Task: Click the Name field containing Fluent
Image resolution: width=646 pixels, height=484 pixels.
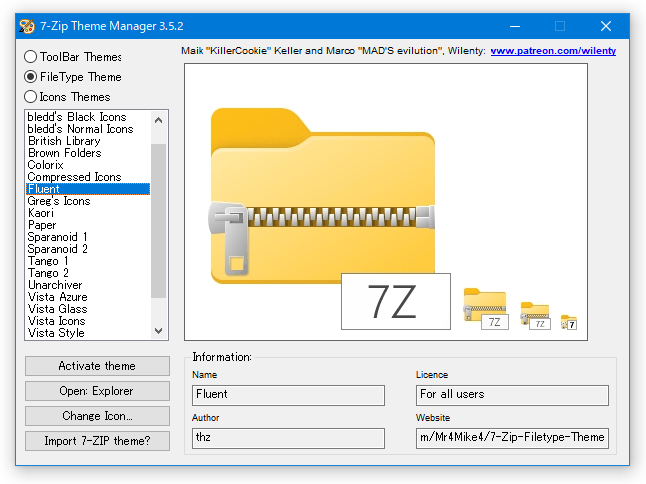Action: click(288, 395)
